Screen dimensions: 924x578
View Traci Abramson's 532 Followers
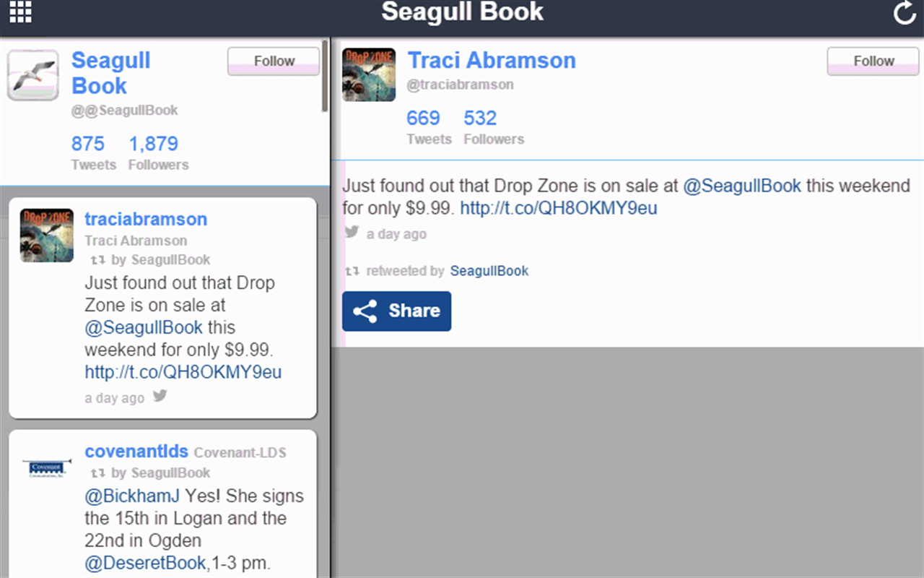pos(479,118)
